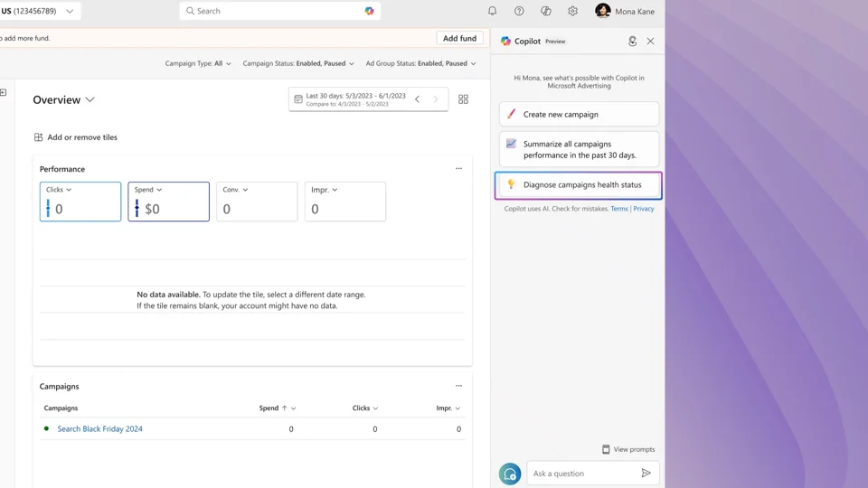This screenshot has height=488, width=868.
Task: Select the Impr. metric tile
Action: [x=344, y=202]
